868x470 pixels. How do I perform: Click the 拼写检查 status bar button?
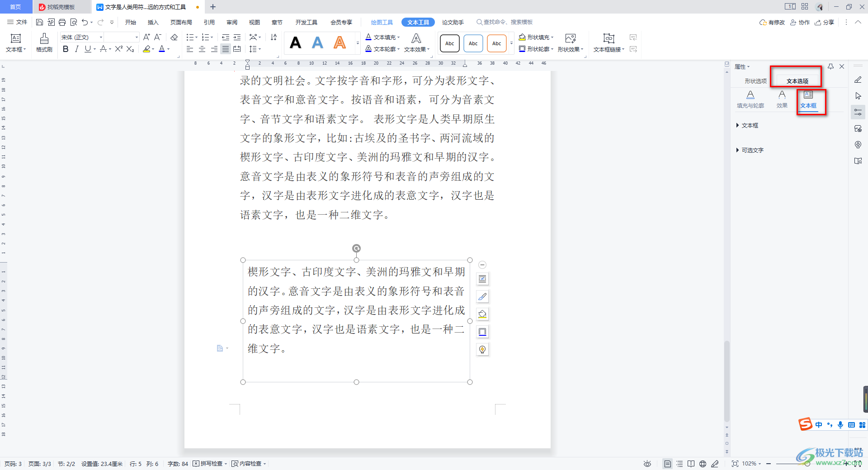pos(210,464)
